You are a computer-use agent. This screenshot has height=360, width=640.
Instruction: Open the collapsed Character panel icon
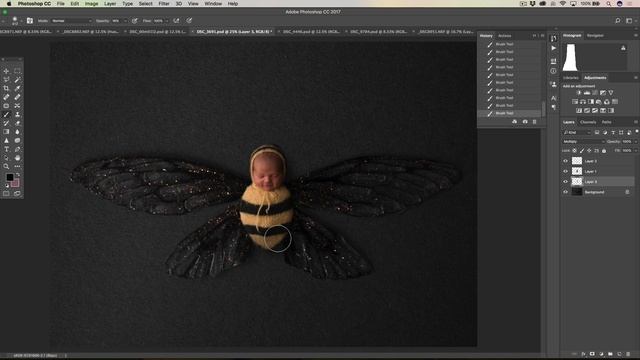click(x=553, y=98)
